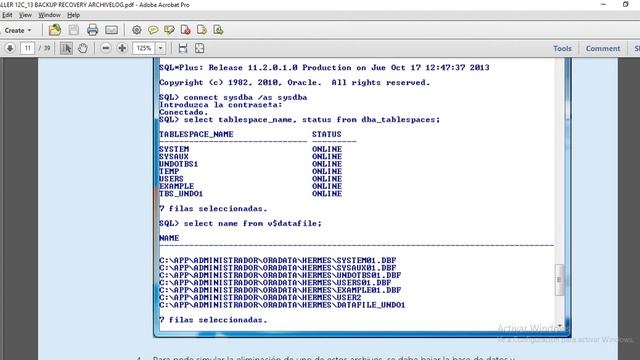This screenshot has height=360, width=640.
Task: Click the 125% zoom value field
Action: point(144,48)
